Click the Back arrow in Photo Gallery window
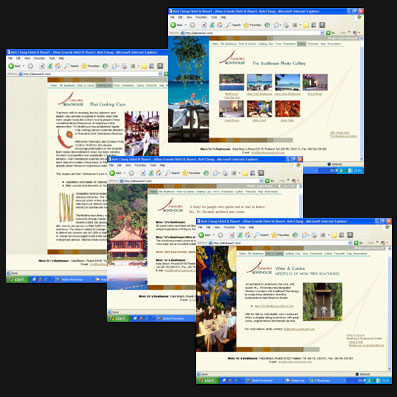Image resolution: width=397 pixels, height=397 pixels. click(x=173, y=25)
